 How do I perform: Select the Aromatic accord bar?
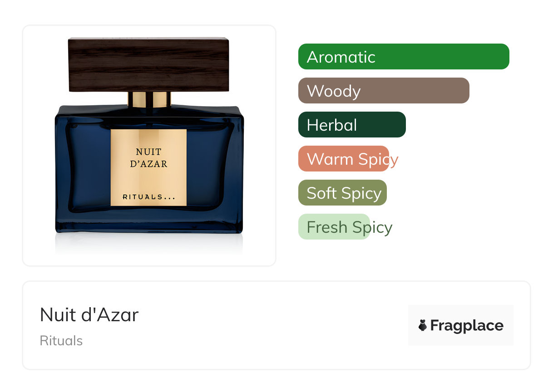[404, 57]
